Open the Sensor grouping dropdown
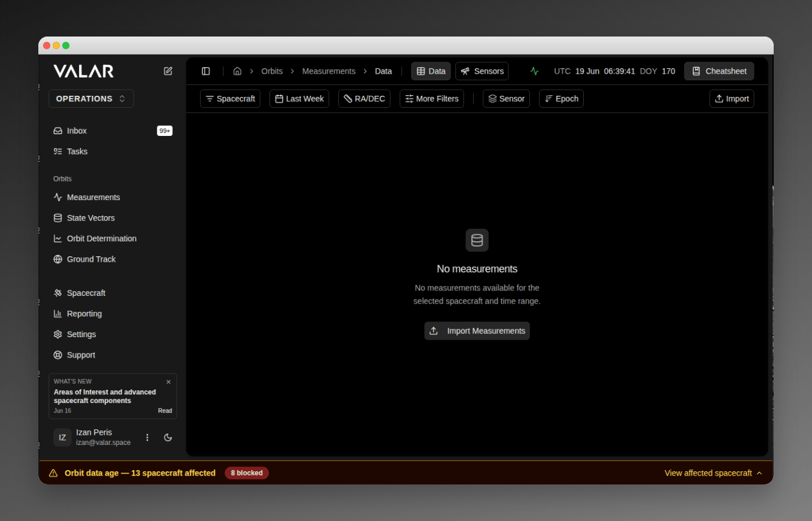812x521 pixels. (507, 99)
